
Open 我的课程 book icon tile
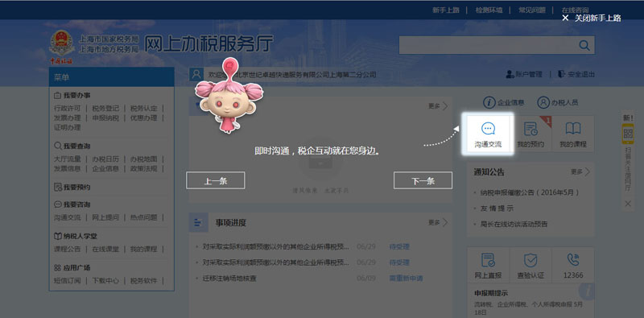[x=573, y=134]
